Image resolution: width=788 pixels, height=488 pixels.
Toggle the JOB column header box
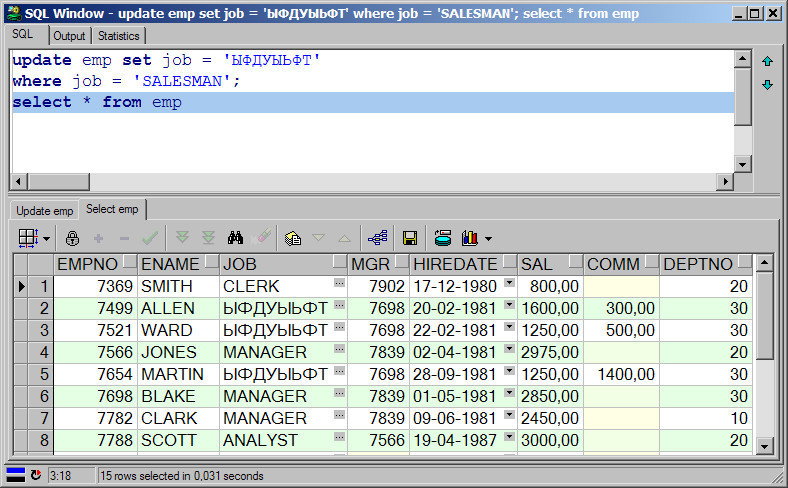340,261
